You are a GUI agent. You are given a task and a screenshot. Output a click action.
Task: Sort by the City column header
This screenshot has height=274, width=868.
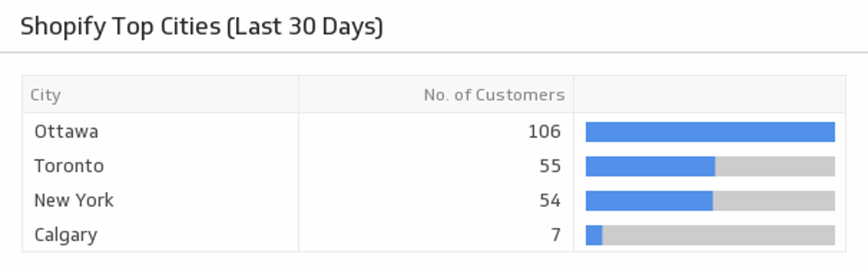(45, 95)
